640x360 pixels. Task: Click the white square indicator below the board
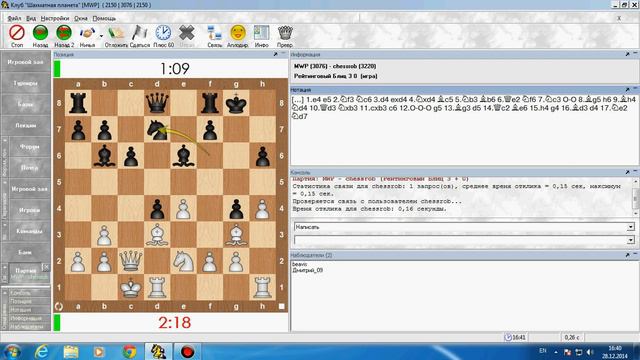[x=282, y=307]
